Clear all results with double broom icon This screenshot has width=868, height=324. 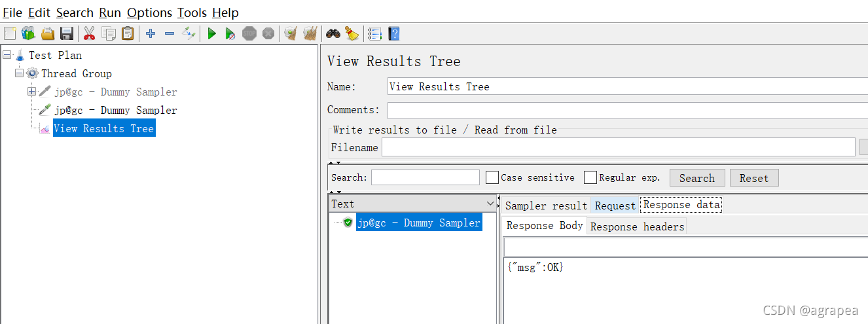(310, 33)
